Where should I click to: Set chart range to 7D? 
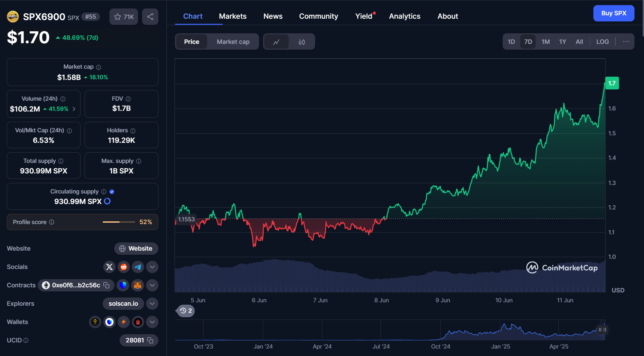(528, 41)
